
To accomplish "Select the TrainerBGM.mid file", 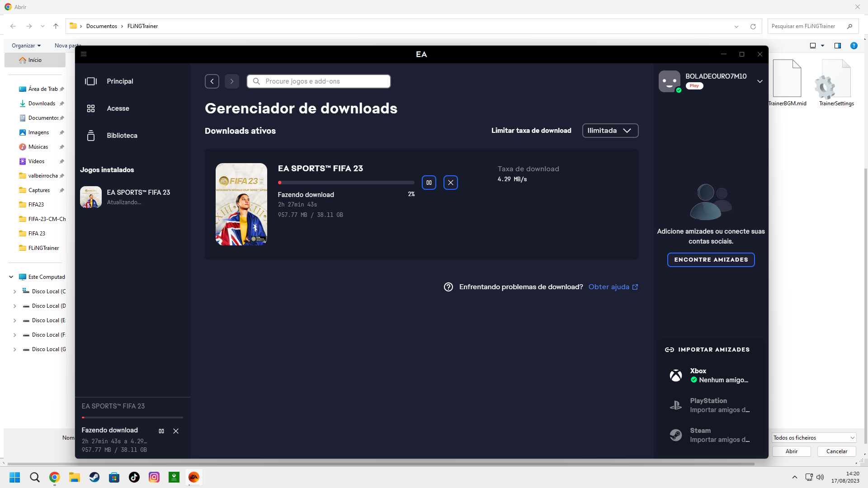I will pyautogui.click(x=787, y=83).
